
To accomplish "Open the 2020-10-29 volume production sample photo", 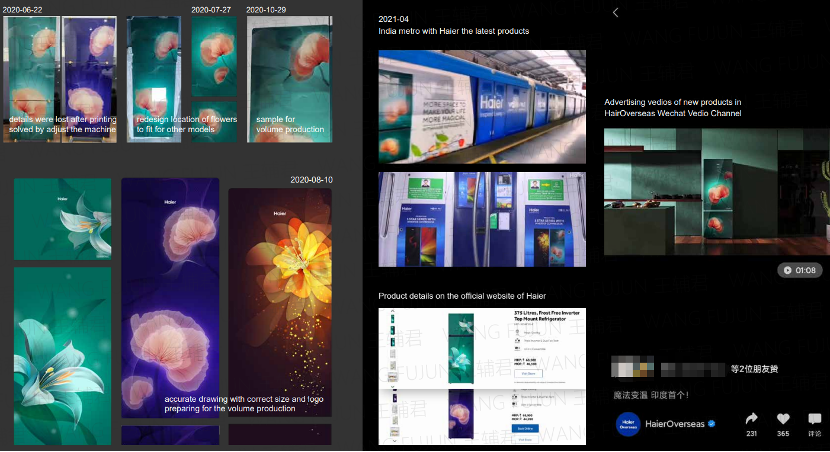I will [x=290, y=79].
